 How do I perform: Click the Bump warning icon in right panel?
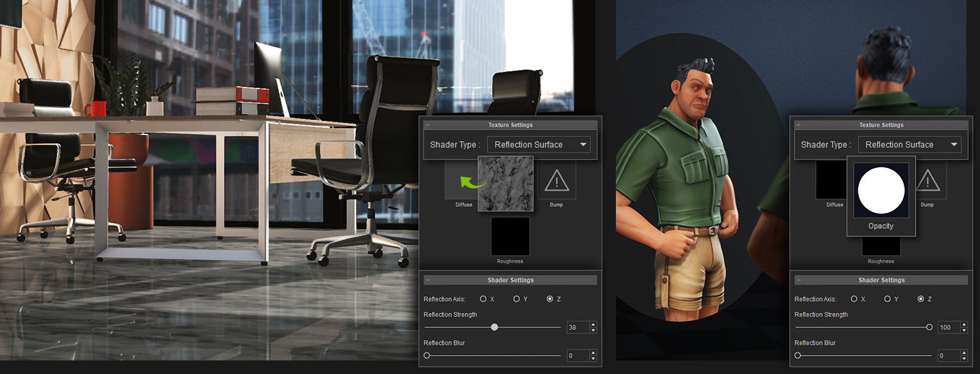(x=927, y=180)
